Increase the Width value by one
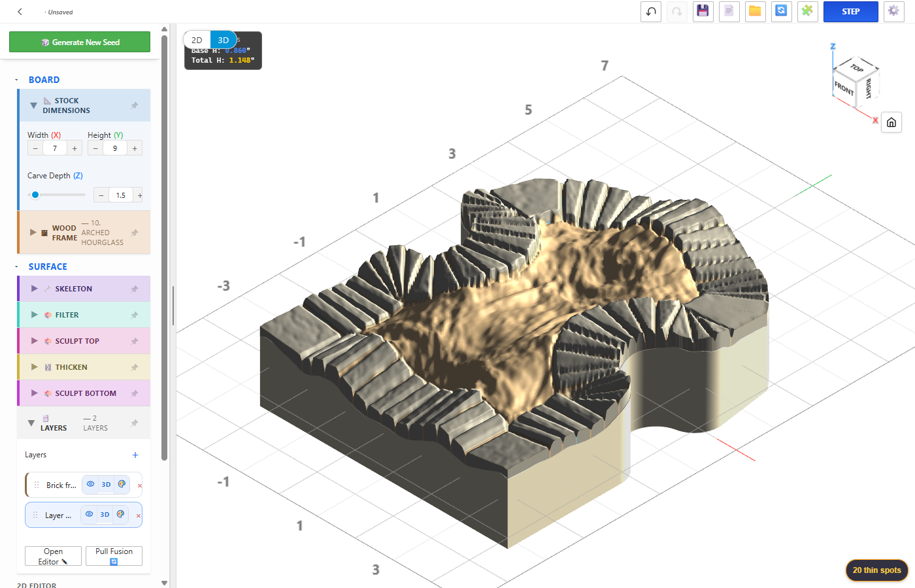 coord(75,148)
